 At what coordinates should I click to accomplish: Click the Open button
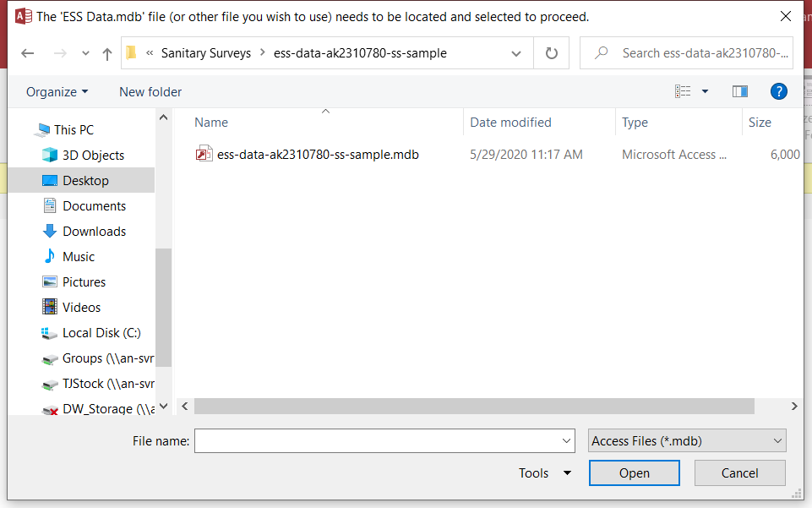coord(634,473)
